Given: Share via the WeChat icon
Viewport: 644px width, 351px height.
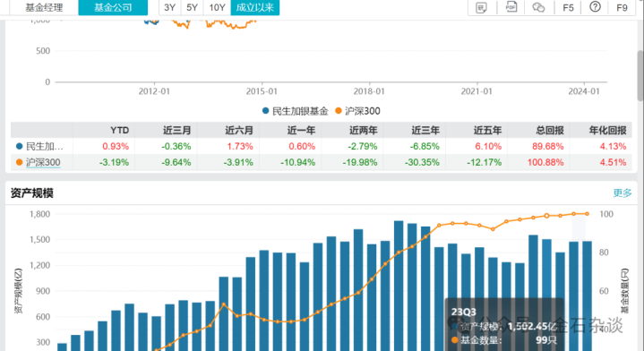Looking at the screenshot, I should click(538, 7).
